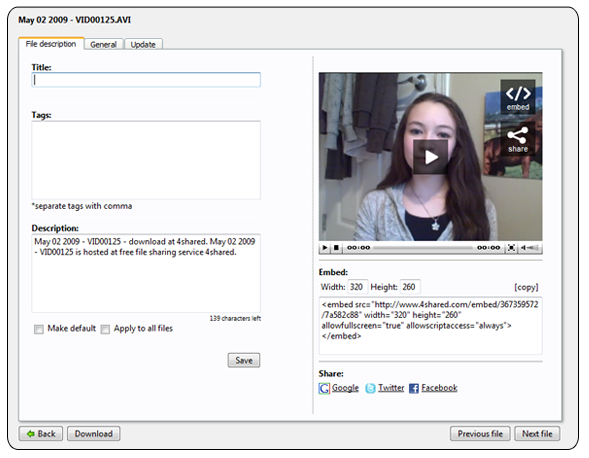589x458 pixels.
Task: Click the Back button with green arrow
Action: 41,434
